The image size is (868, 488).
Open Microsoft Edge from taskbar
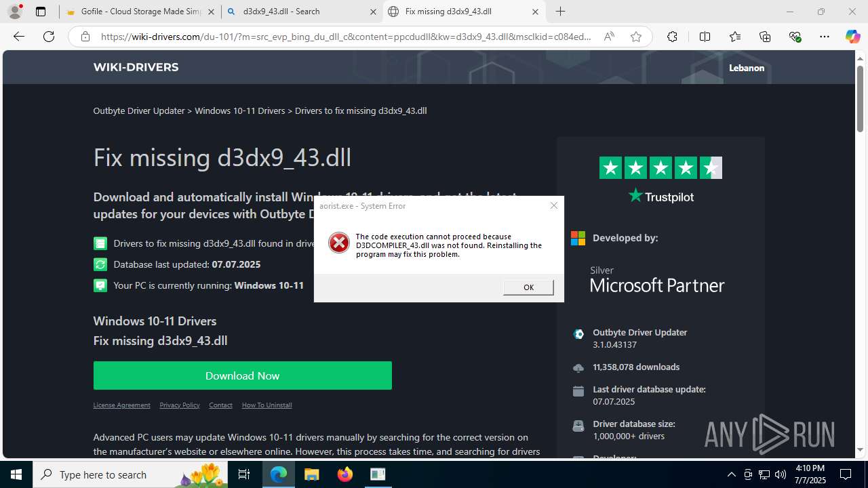279,474
